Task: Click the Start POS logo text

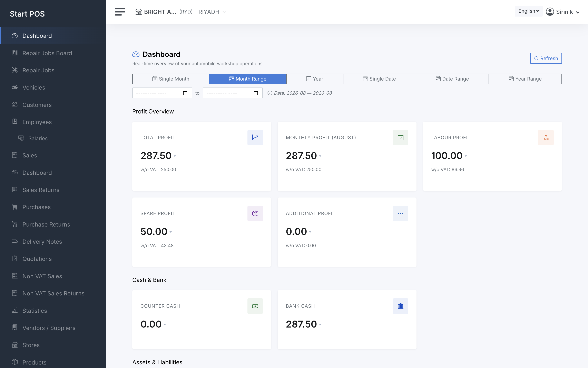Action: [27, 14]
